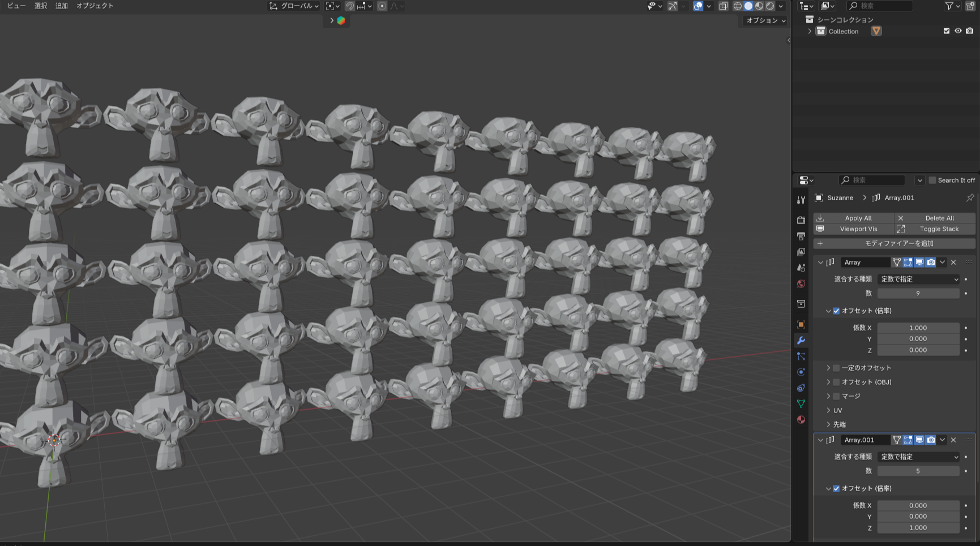The width and height of the screenshot is (980, 546).
Task: Open Array.001 適合する種類 dropdown
Action: click(x=918, y=457)
